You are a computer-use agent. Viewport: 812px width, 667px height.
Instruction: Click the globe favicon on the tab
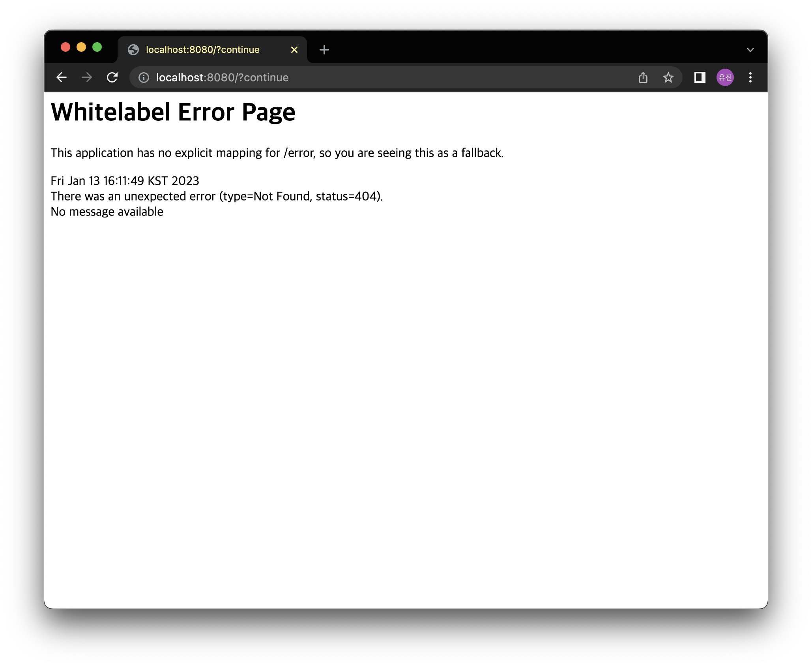(x=134, y=50)
